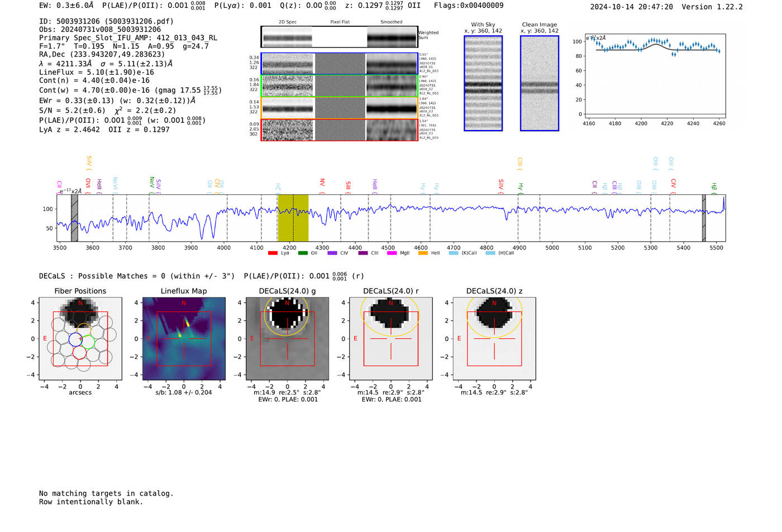The image size is (782, 532).
Task: Select the DECaLS(24.0) g cutout
Action: (x=287, y=338)
